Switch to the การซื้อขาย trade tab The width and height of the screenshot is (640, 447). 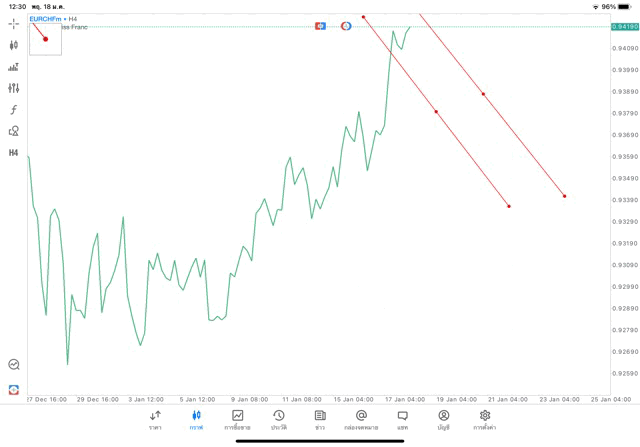[237, 420]
